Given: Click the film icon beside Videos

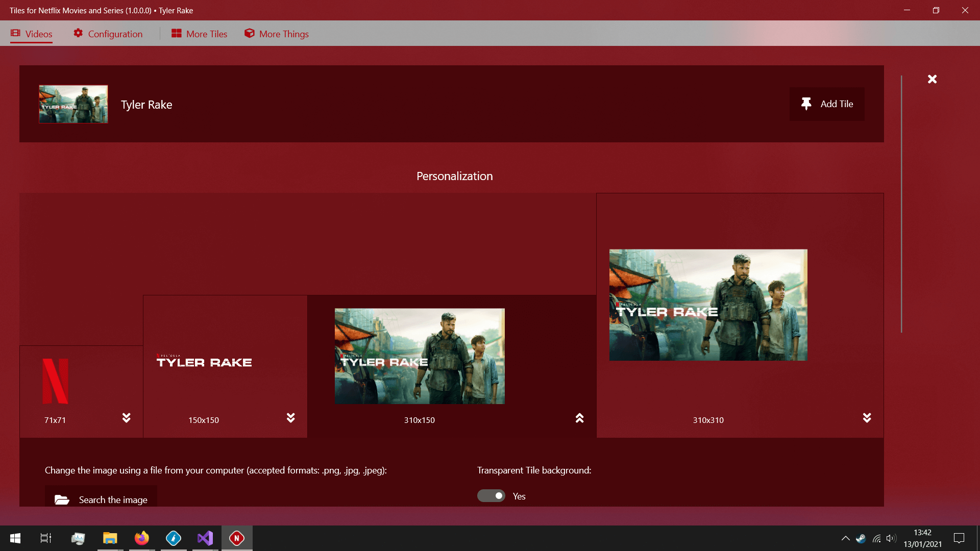Looking at the screenshot, I should (17, 33).
